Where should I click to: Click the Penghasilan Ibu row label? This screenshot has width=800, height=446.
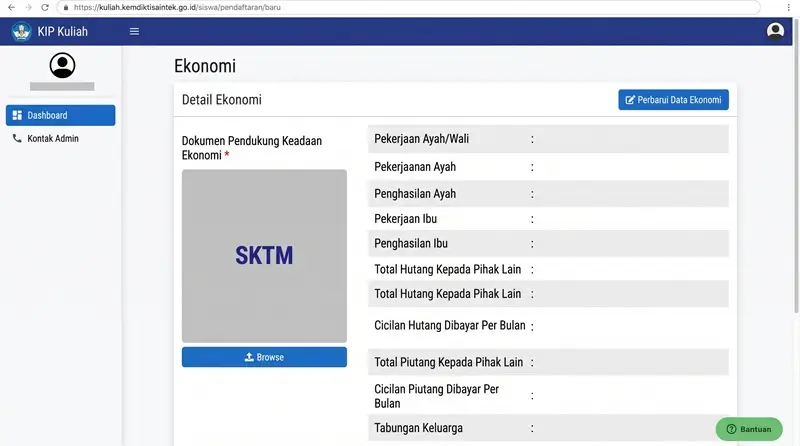point(411,243)
